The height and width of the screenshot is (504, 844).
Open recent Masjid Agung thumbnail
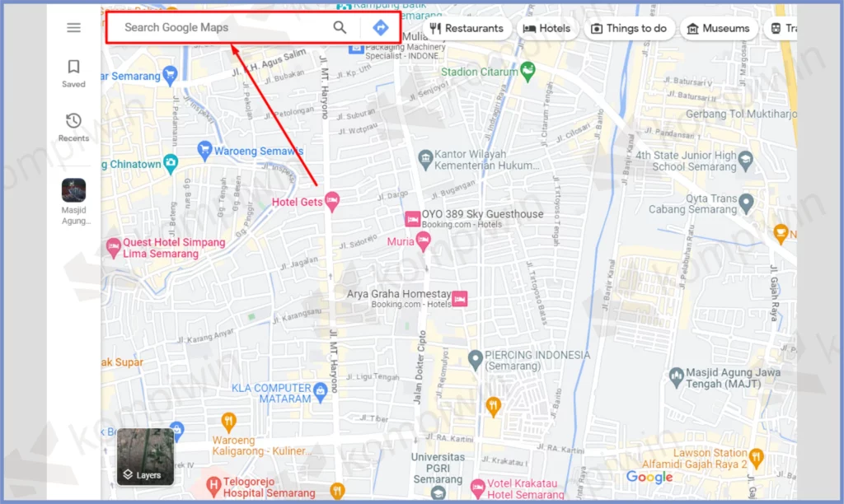73,190
